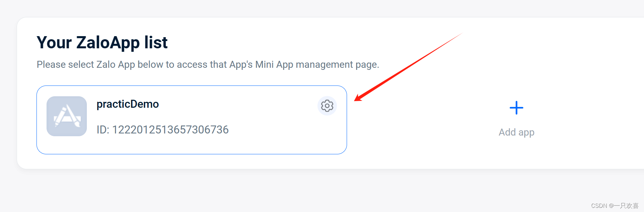Click the Your ZaloApp list heading
644x212 pixels.
pyautogui.click(x=102, y=43)
